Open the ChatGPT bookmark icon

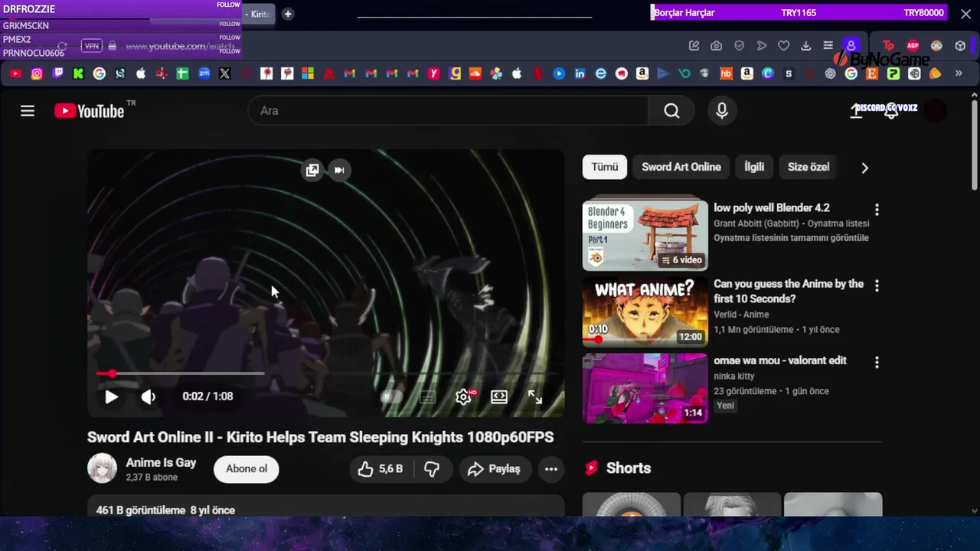coord(831,74)
